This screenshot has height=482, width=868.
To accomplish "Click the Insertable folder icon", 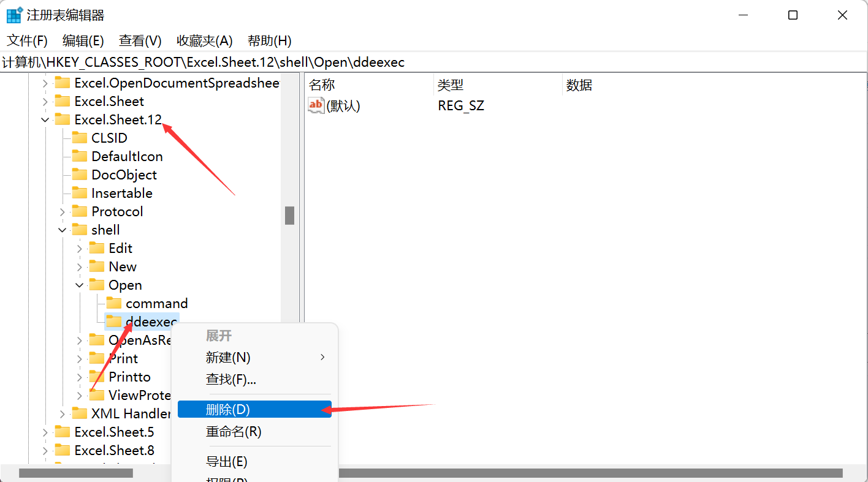I will pyautogui.click(x=80, y=193).
